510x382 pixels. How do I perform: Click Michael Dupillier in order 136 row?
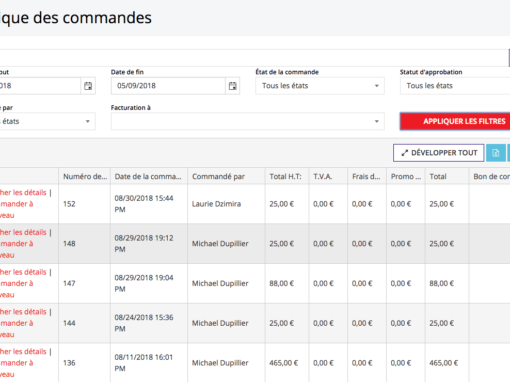point(220,363)
